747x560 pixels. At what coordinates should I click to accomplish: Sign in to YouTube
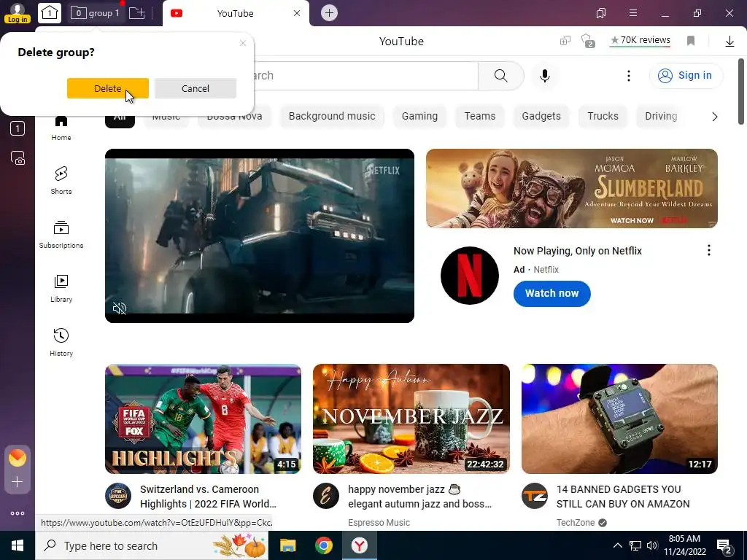tap(686, 75)
